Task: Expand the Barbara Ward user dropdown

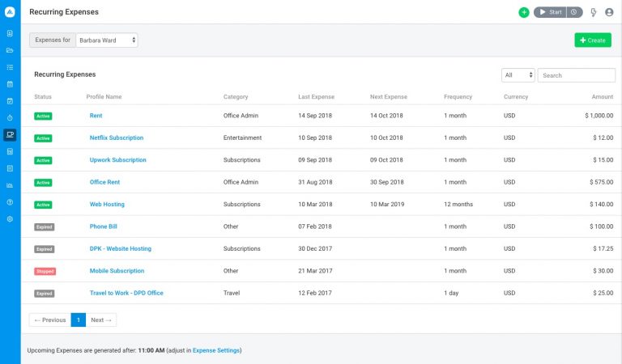Action: coord(107,40)
